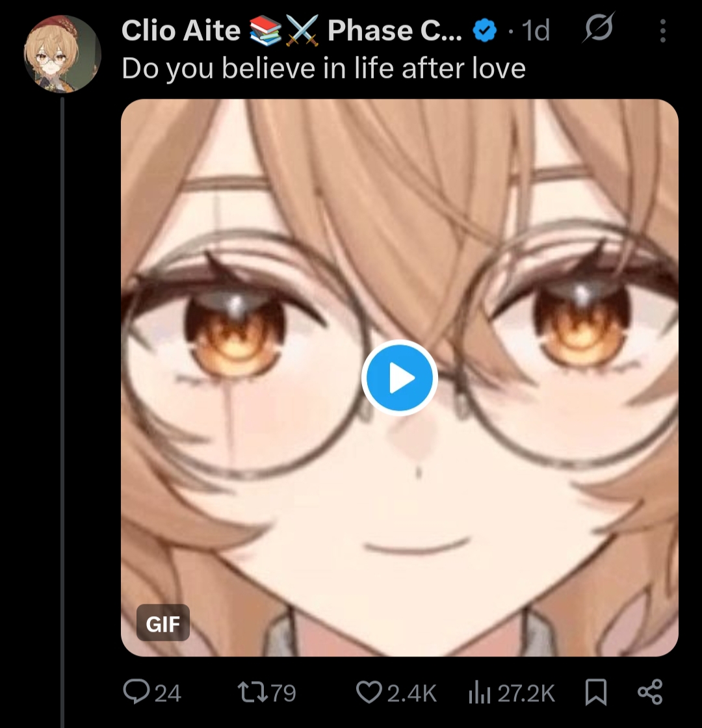Click the blue verified badge
Image resolution: width=702 pixels, height=728 pixels.
[485, 31]
